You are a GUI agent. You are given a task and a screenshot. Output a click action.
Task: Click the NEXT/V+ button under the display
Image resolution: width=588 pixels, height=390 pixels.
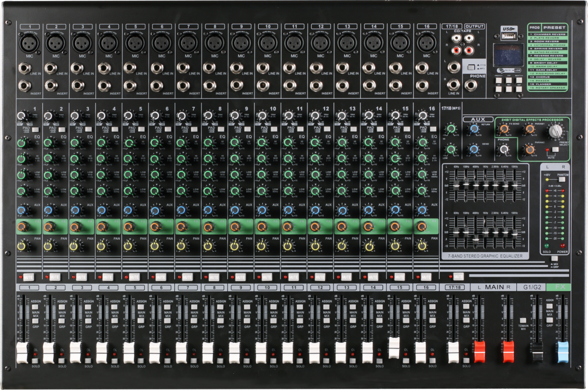519,80
